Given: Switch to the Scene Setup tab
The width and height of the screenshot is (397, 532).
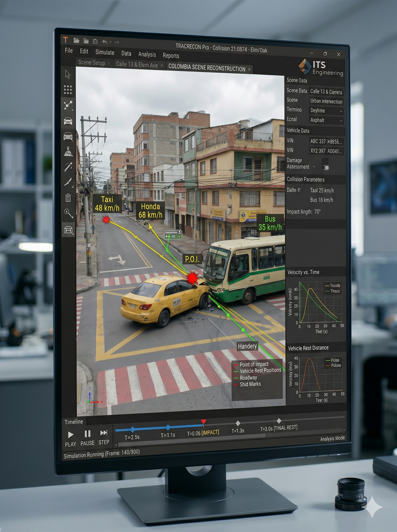Looking at the screenshot, I should pyautogui.click(x=92, y=62).
